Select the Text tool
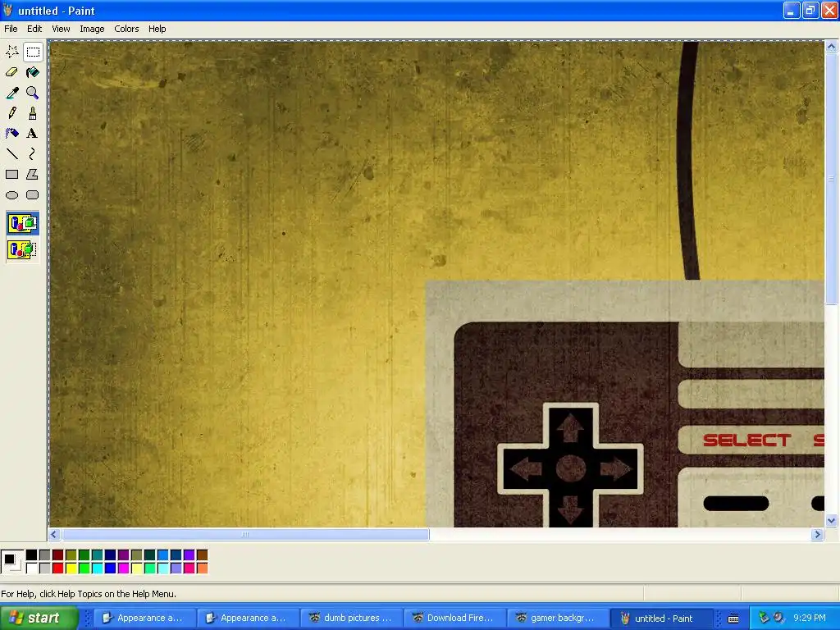This screenshot has width=840, height=630. [33, 134]
